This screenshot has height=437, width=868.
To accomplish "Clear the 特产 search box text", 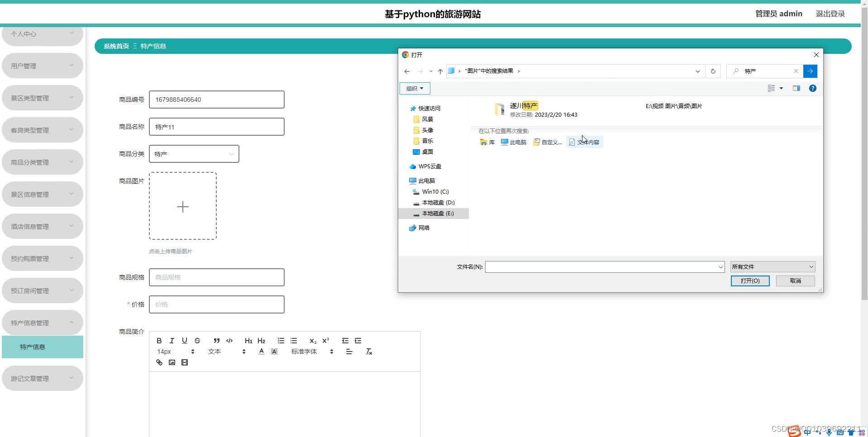I will [796, 71].
